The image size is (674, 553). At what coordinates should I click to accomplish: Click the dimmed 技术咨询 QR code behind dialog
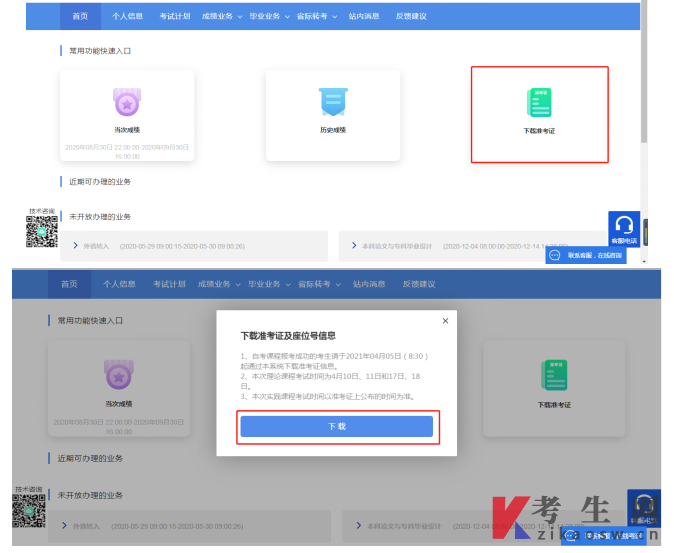point(28,510)
